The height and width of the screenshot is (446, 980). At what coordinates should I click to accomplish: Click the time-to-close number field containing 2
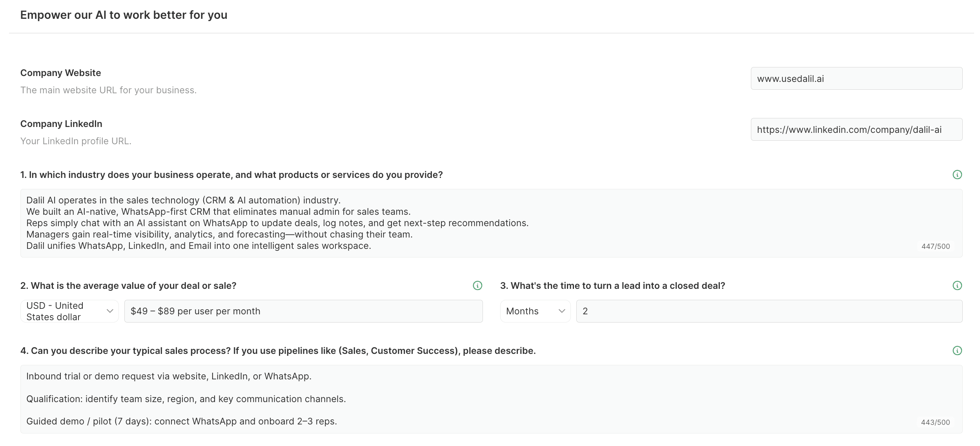click(x=769, y=311)
